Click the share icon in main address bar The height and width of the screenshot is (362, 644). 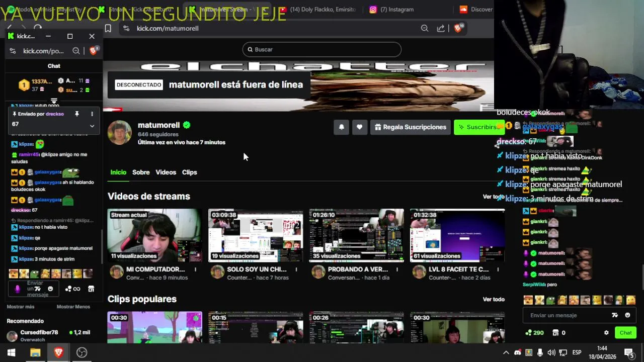441,29
